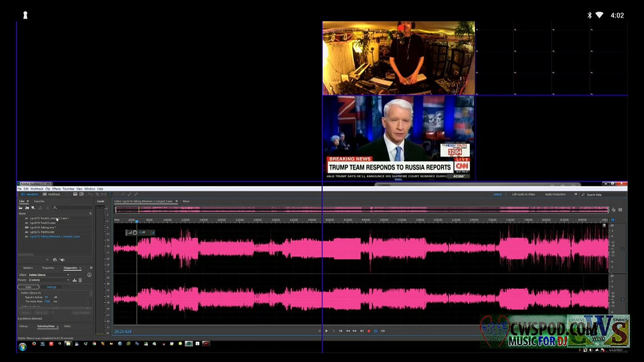Switch to the Markers tab
The image size is (644, 362).
(x=28, y=268)
